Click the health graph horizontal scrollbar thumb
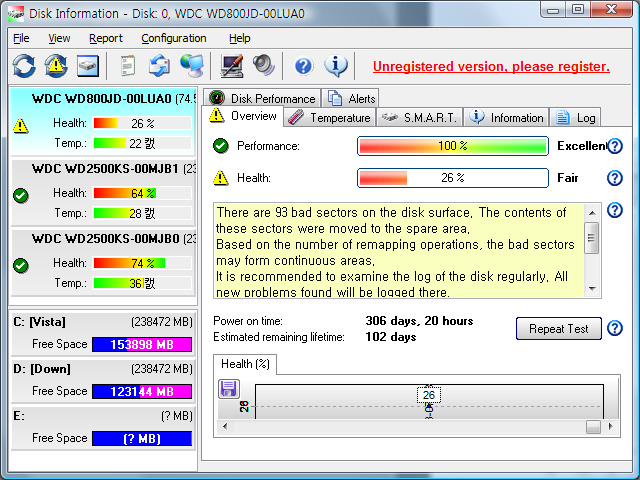 click(593, 427)
